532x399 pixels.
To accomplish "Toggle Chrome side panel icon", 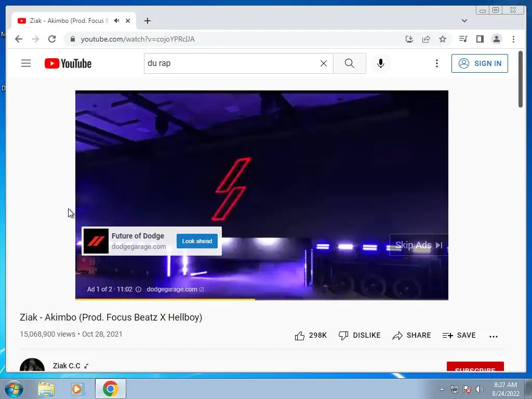I will 480,39.
